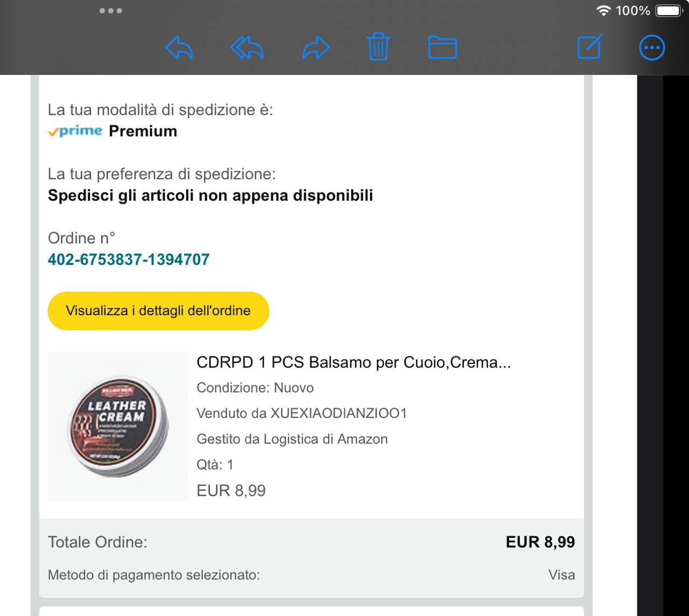This screenshot has width=689, height=616.
Task: Tap the Wi-Fi status icon
Action: [x=603, y=10]
